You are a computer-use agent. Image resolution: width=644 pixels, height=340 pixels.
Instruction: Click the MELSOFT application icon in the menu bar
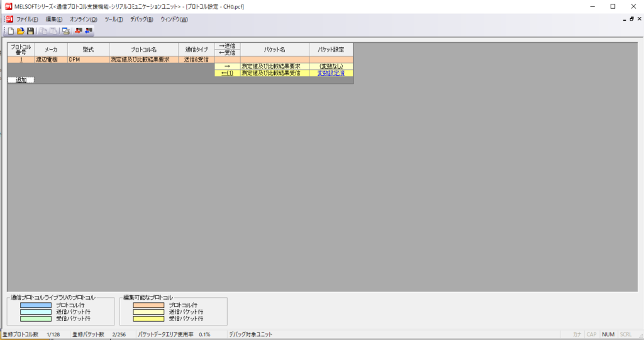(9, 19)
